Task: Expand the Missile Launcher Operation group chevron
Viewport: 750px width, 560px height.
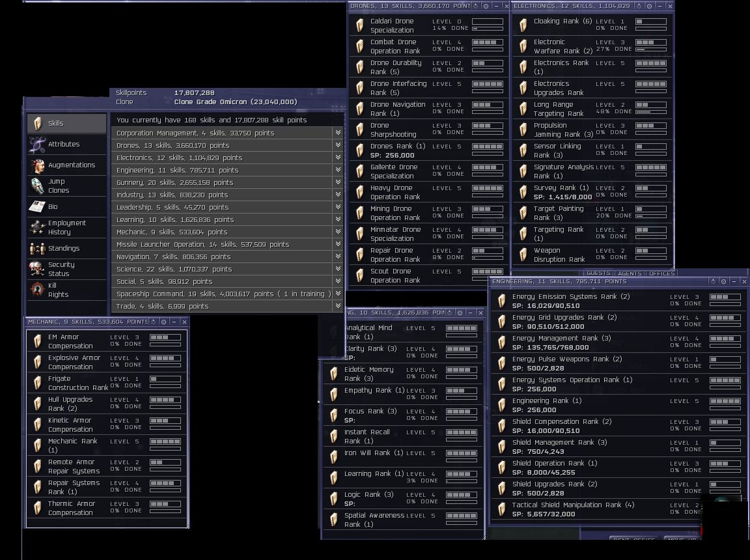Action: pyautogui.click(x=338, y=244)
